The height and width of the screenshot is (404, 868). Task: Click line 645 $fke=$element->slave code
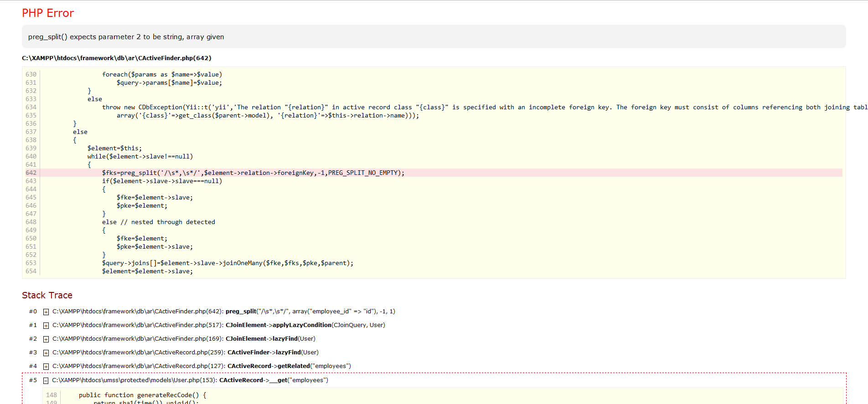[155, 198]
